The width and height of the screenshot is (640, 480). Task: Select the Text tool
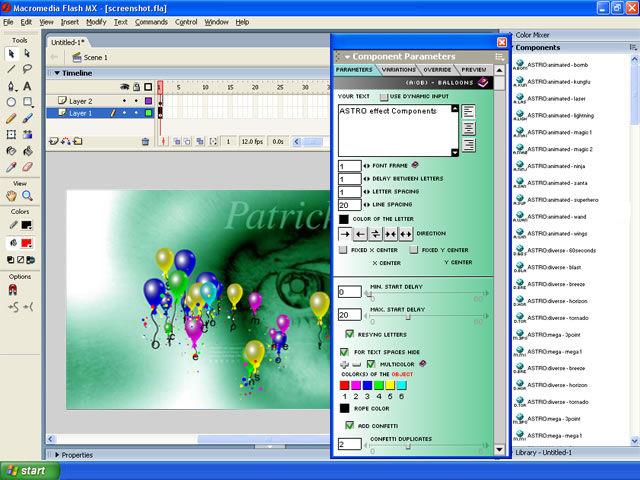tap(27, 86)
